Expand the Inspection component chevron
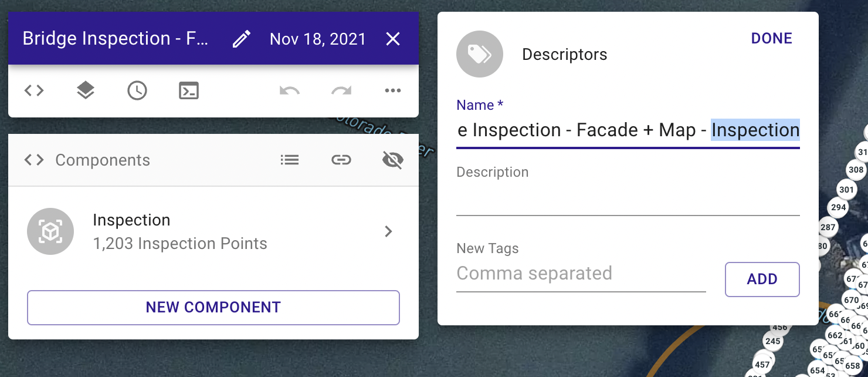The image size is (868, 377). coord(388,231)
